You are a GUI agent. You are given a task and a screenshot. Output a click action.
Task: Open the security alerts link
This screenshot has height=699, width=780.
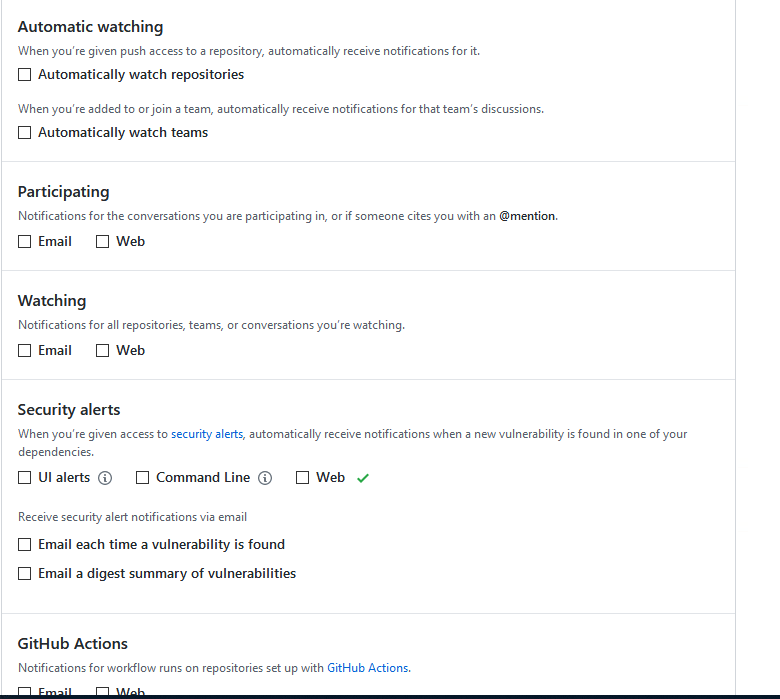(x=207, y=434)
